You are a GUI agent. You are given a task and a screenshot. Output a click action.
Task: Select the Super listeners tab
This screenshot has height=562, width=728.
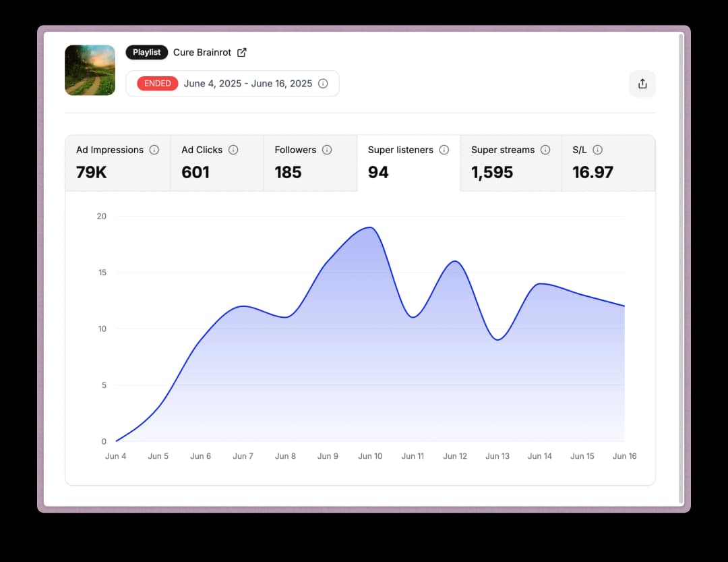pyautogui.click(x=408, y=163)
